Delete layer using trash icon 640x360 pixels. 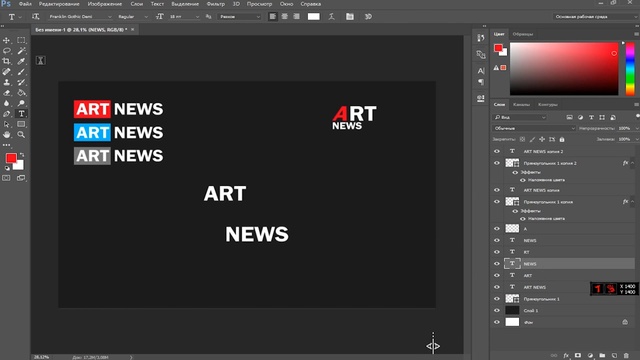tap(626, 356)
